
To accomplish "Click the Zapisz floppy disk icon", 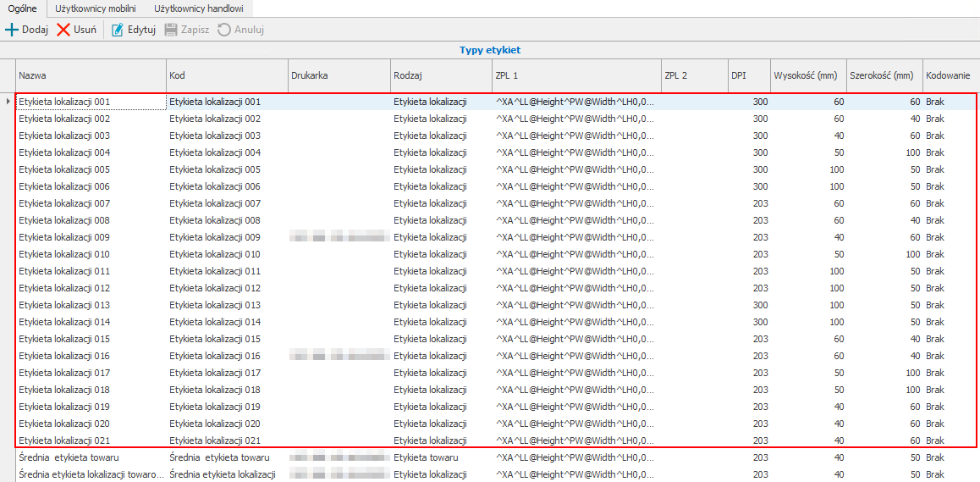I will 171,30.
